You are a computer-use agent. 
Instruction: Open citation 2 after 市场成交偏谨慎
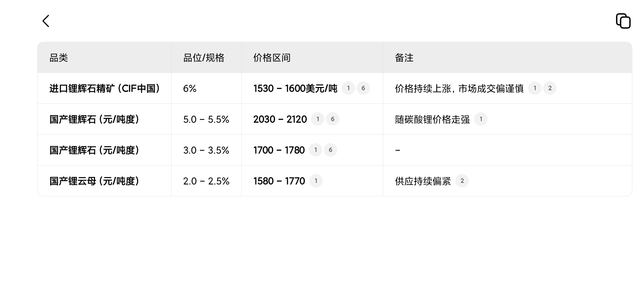pyautogui.click(x=550, y=88)
